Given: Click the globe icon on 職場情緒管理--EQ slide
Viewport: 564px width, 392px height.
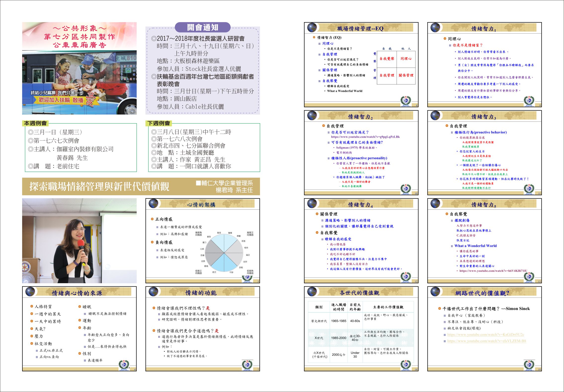Looking at the screenshot, I should coord(312,27).
